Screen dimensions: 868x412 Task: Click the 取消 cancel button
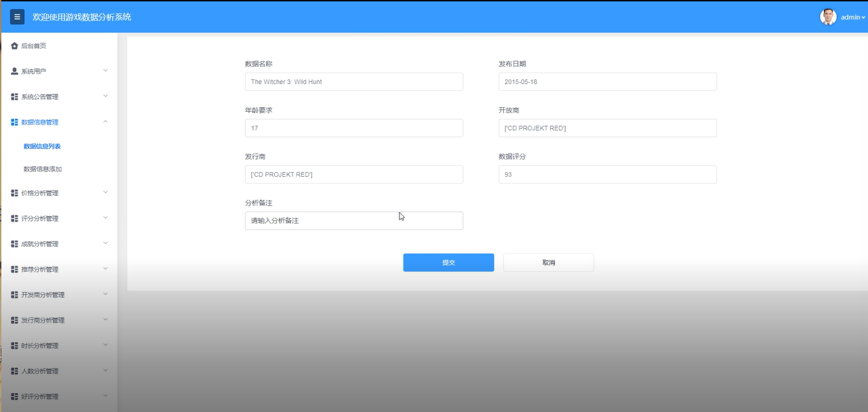click(548, 262)
